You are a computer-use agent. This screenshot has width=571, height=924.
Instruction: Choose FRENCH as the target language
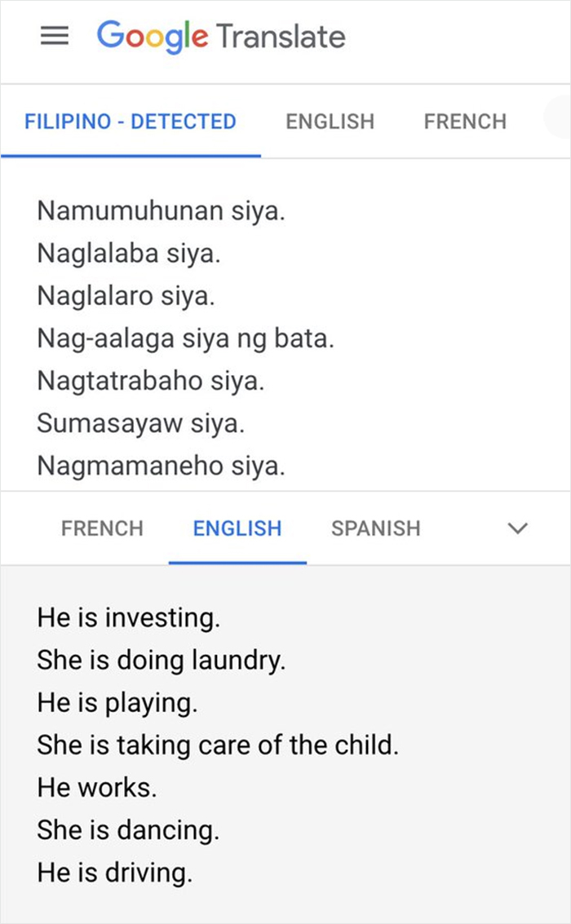pyautogui.click(x=102, y=528)
